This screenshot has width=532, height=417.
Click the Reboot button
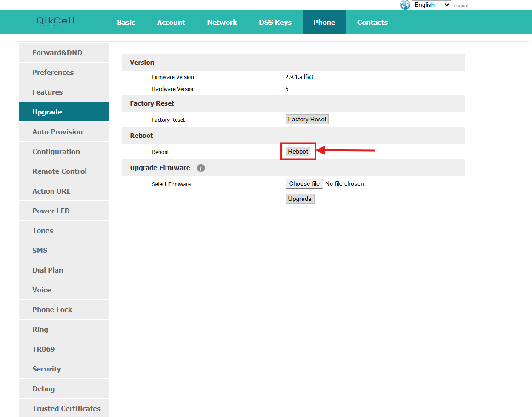point(298,152)
